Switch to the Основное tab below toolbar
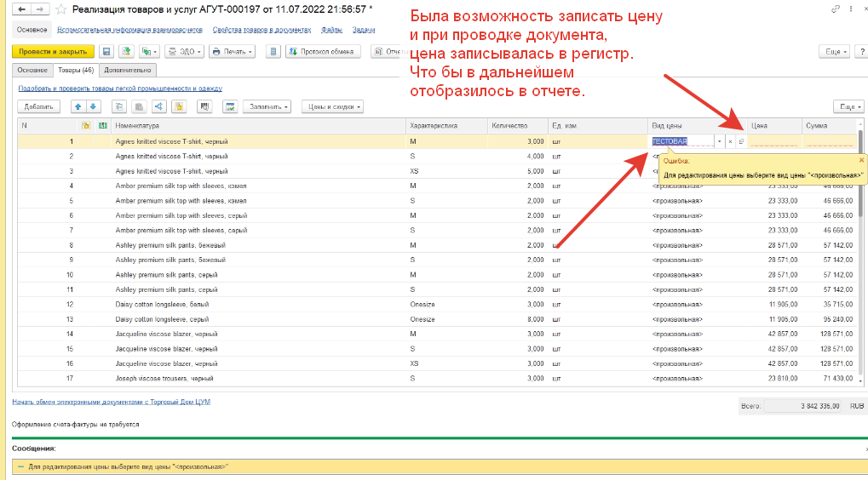 pos(32,70)
